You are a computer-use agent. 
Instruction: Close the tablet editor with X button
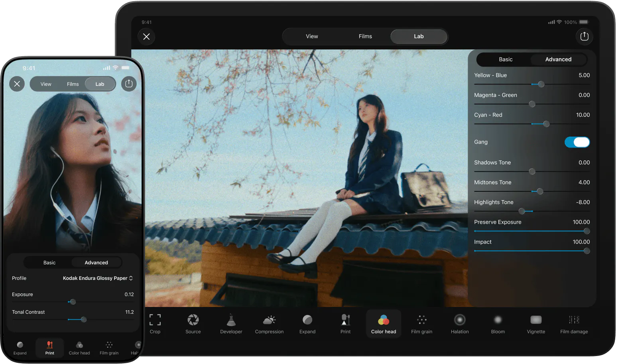point(146,37)
